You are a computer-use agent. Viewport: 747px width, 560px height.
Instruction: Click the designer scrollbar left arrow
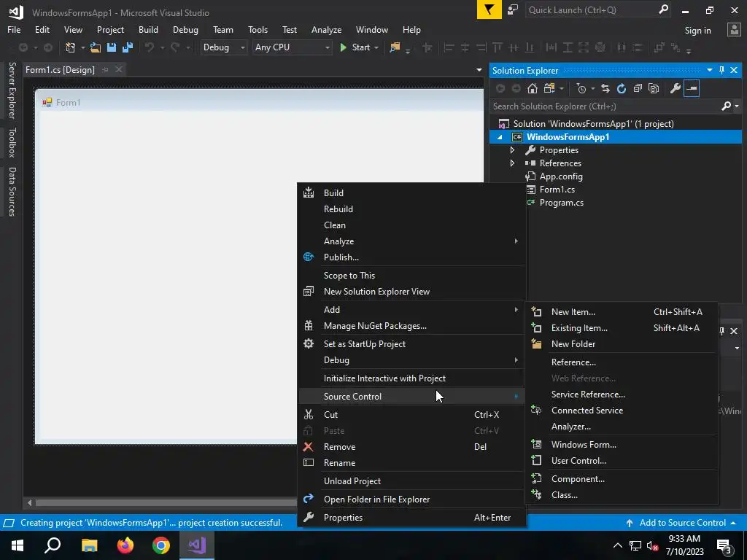pos(29,502)
